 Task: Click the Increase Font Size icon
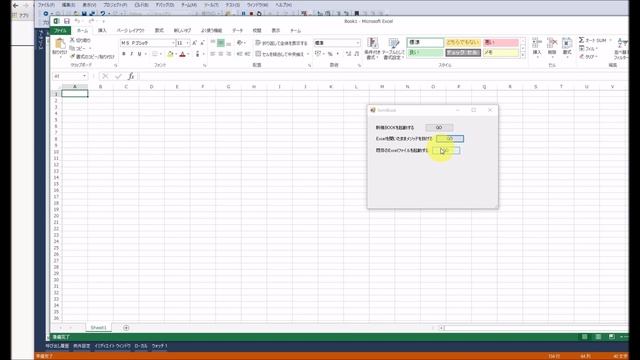pos(194,43)
